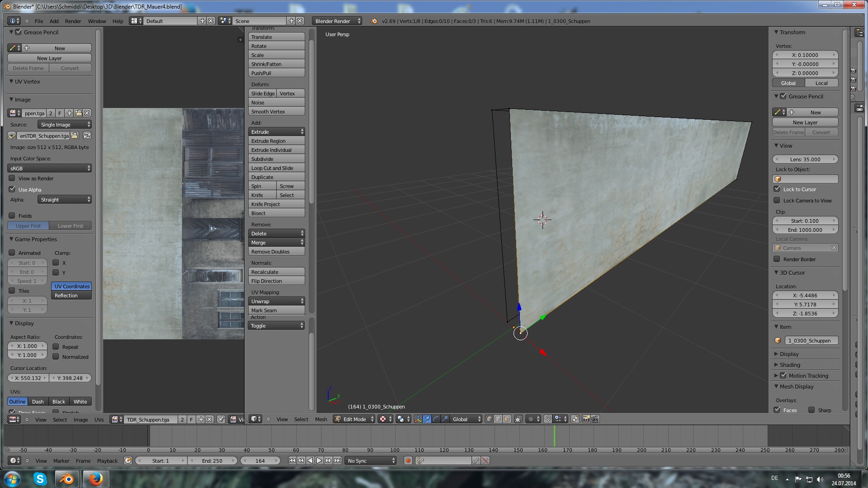Enable the rotate manipulator icon

436,419
